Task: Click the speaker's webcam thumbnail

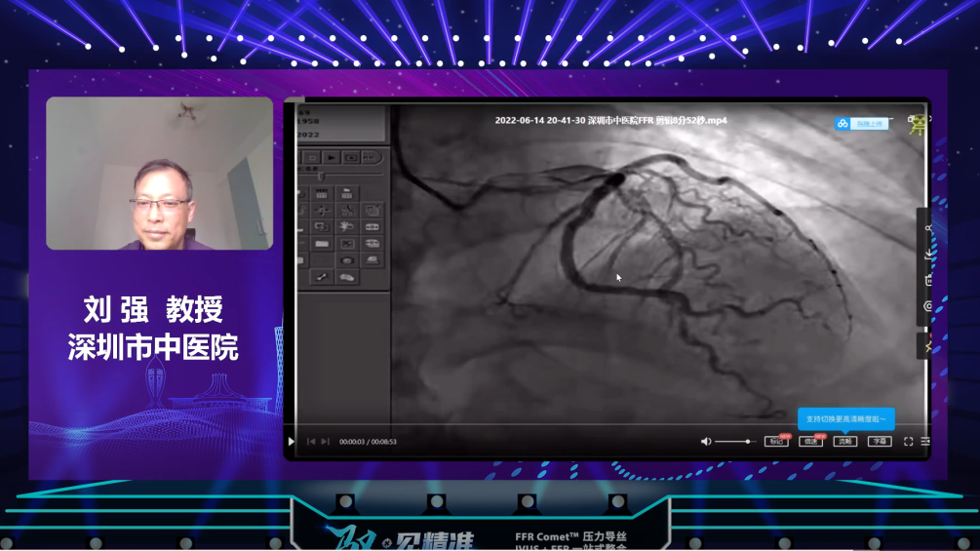Action: (x=159, y=173)
